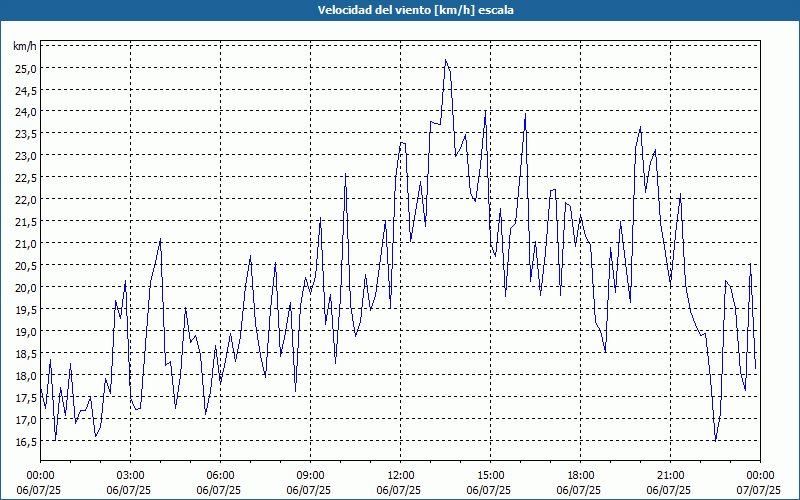This screenshot has width=800, height=500.
Task: Click the line's peak at about 24,0 after 15:00
Action: 525,113
